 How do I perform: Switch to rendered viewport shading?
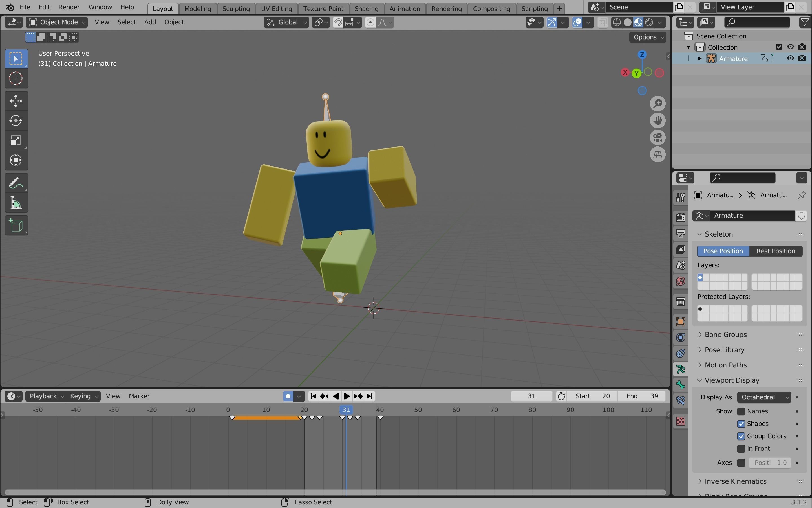coord(649,23)
